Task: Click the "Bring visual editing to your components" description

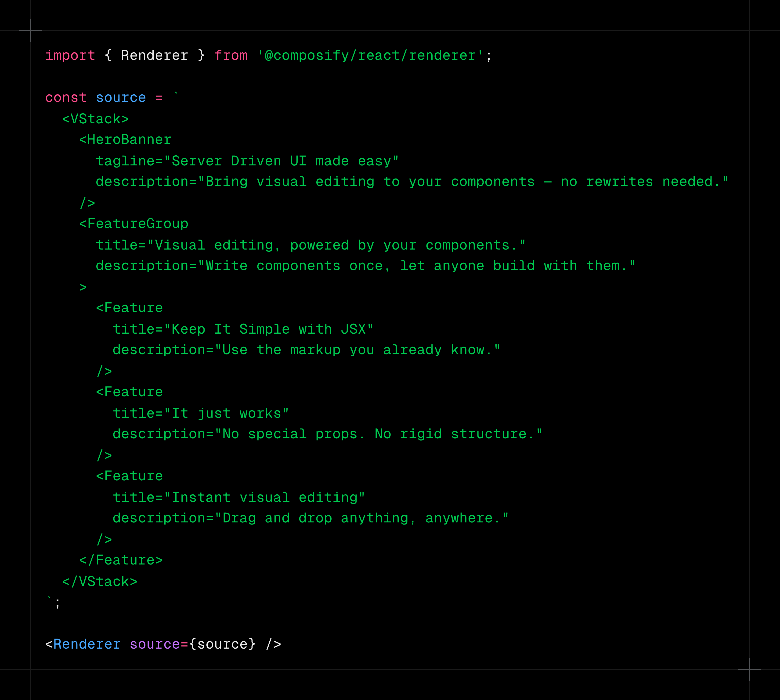Action: pyautogui.click(x=412, y=182)
